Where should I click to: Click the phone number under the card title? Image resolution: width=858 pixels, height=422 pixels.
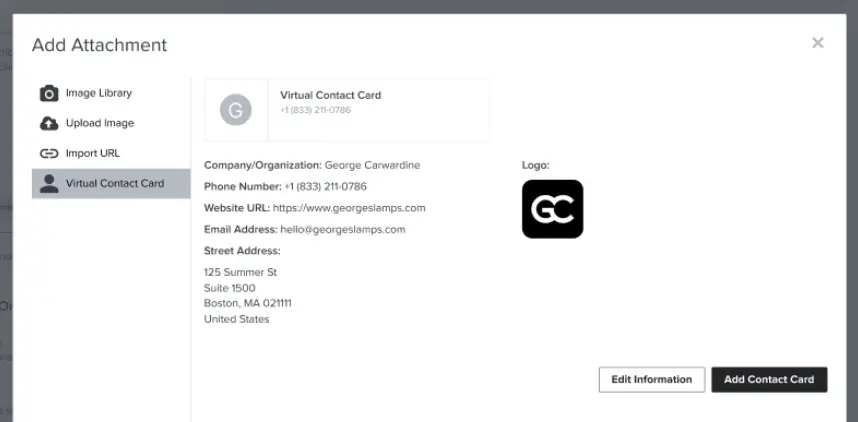point(316,111)
